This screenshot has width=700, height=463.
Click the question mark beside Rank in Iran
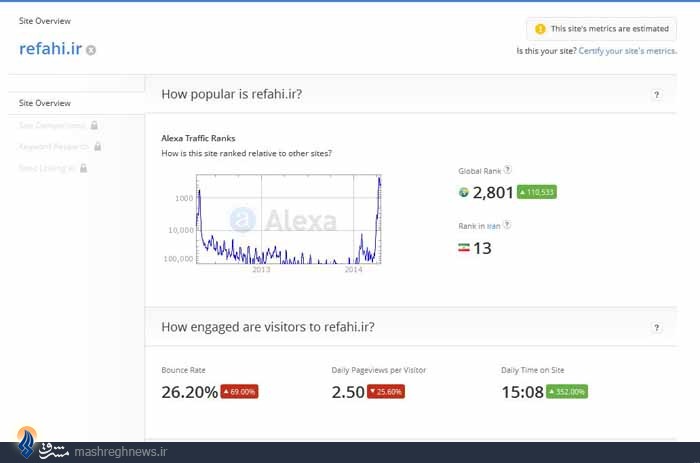coord(507,225)
